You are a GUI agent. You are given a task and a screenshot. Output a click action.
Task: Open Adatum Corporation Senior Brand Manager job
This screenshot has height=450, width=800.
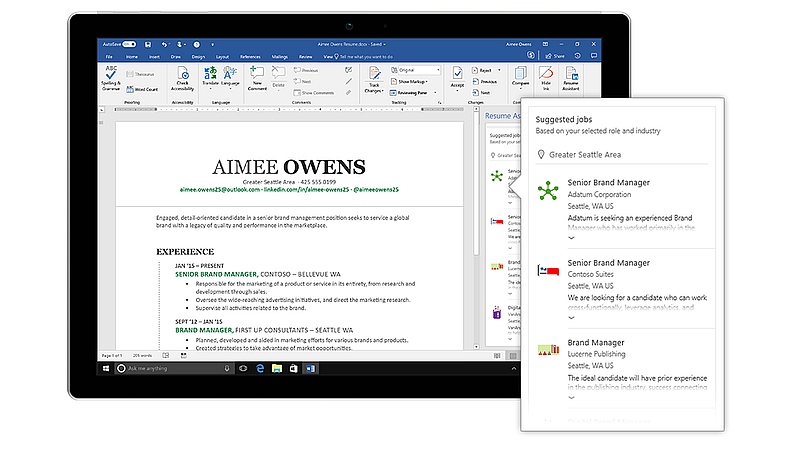[609, 183]
